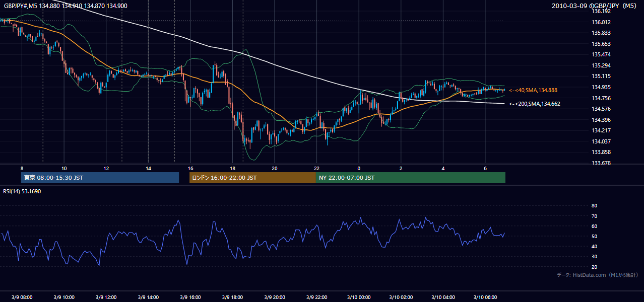Viewport: 644px width, 302px height.
Task: Click hour marker 8 under price chart
Action: 22,168
